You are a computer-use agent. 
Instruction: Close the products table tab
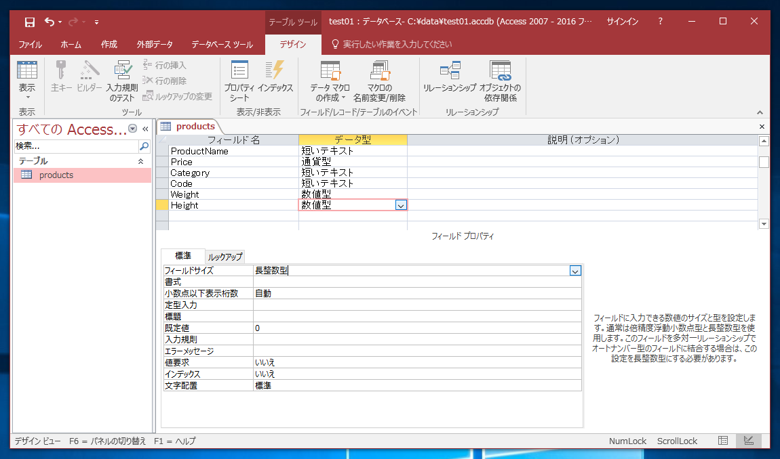coord(762,127)
